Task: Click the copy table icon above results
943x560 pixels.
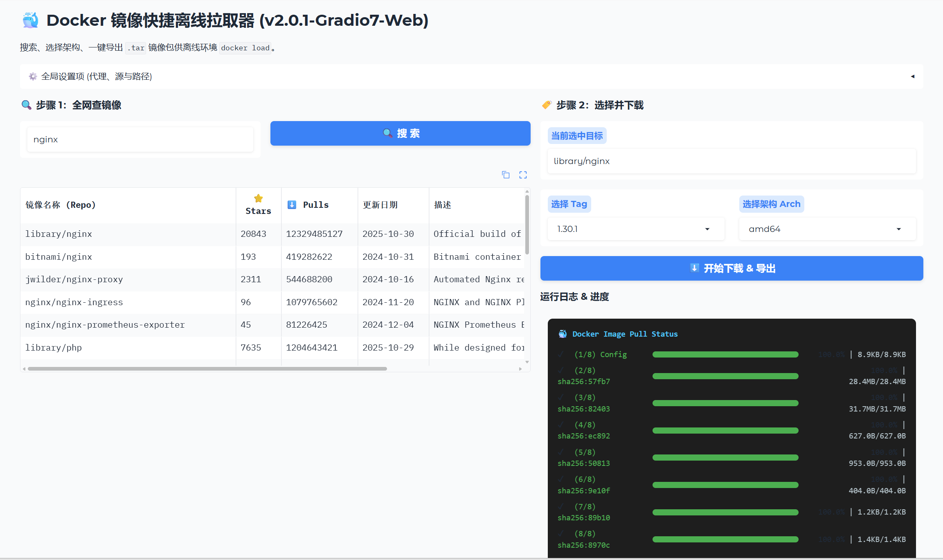Action: pos(506,175)
